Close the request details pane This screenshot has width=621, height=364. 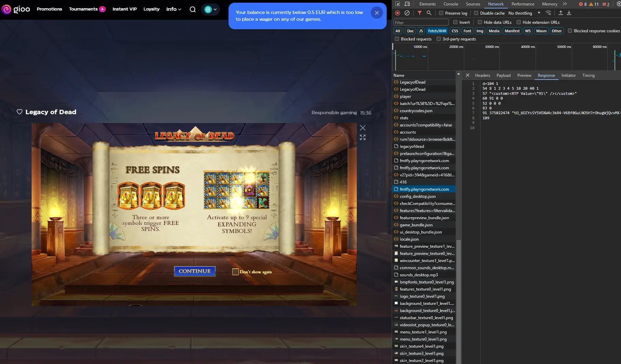[x=468, y=75]
